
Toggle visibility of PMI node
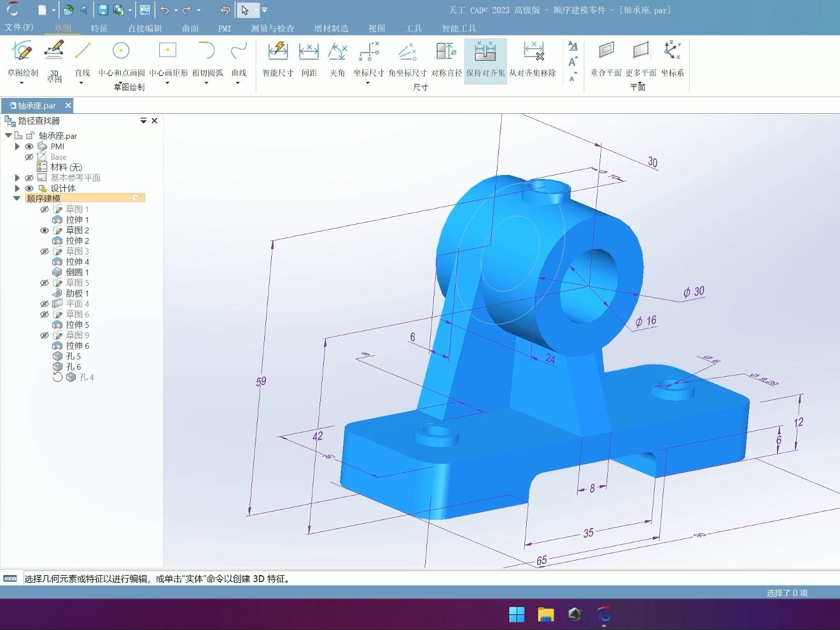click(29, 146)
